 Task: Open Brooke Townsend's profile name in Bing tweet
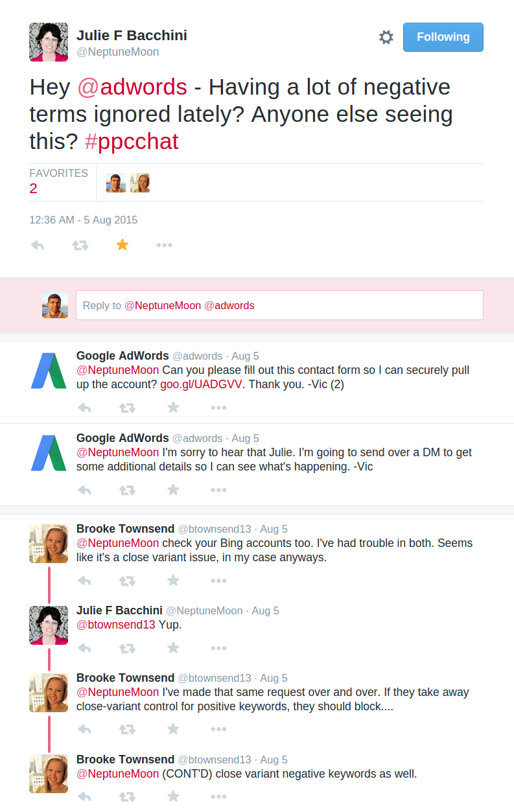click(x=125, y=529)
